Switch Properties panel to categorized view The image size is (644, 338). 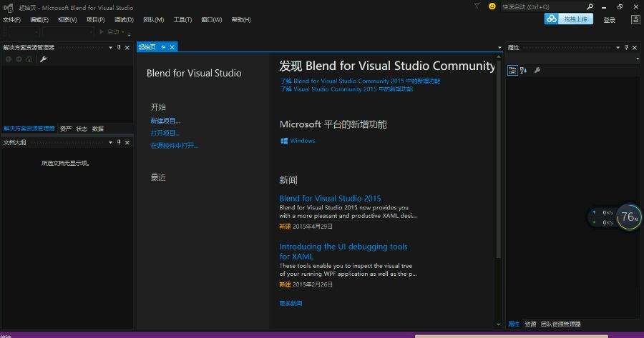(512, 70)
